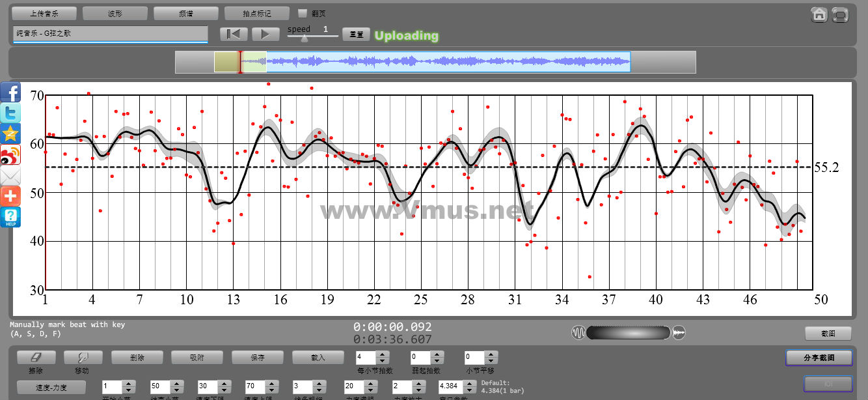
Task: Toggle fullscreen with the expand icon
Action: pyautogui.click(x=840, y=14)
